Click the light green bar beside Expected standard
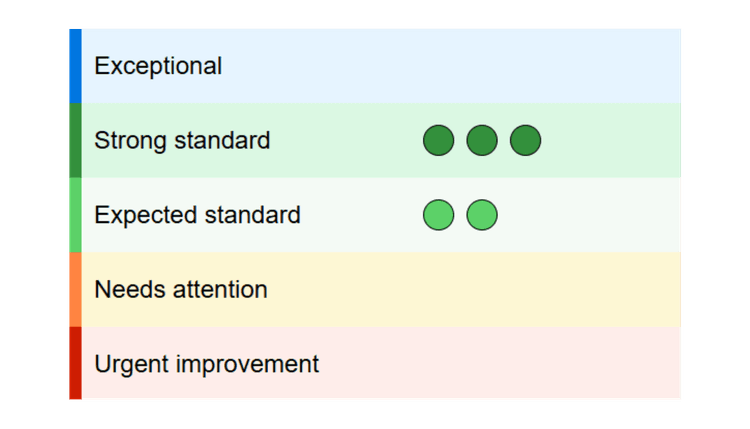Viewport: 750px width, 429px height. tap(75, 215)
